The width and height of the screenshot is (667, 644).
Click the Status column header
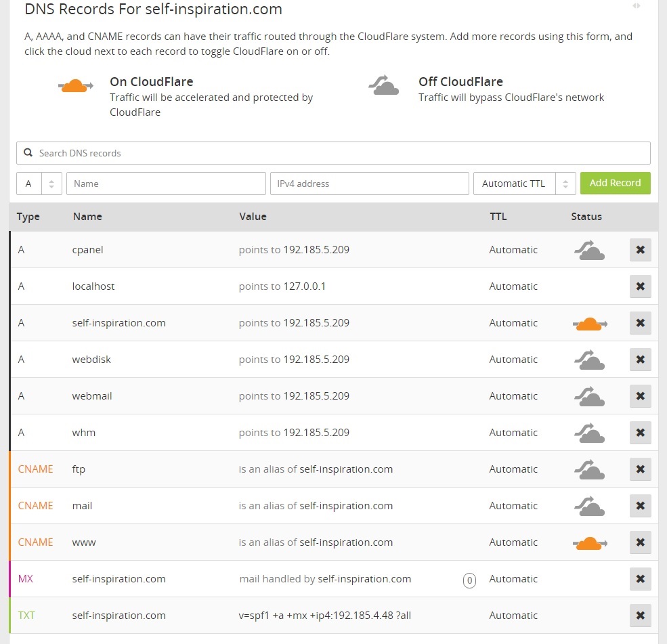pos(586,217)
